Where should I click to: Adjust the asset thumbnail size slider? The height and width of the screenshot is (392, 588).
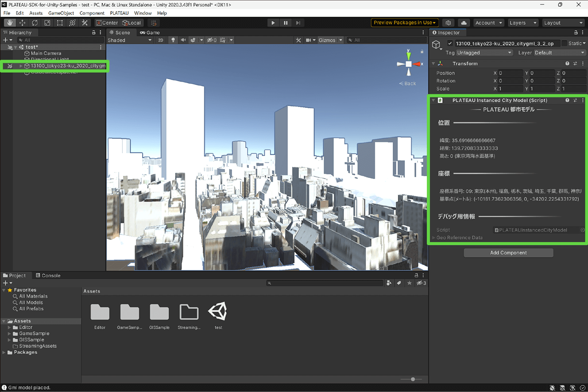pyautogui.click(x=412, y=379)
